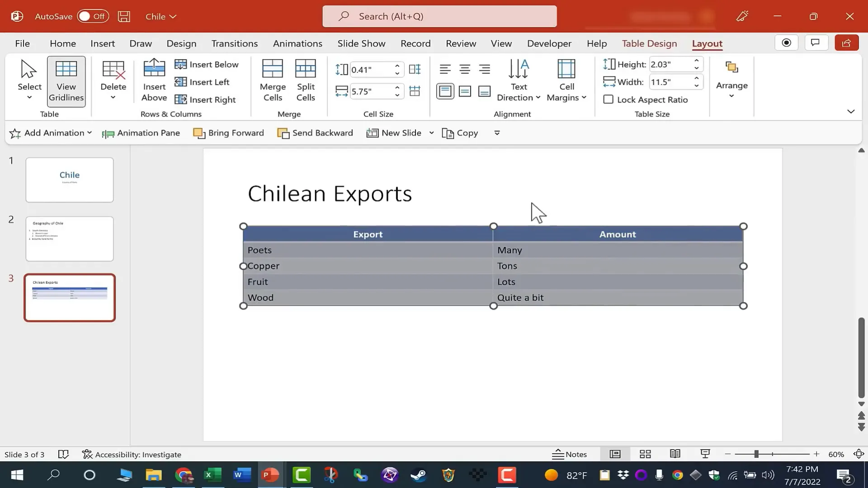Viewport: 868px width, 488px height.
Task: Click the Zoom in plus button
Action: click(x=816, y=454)
